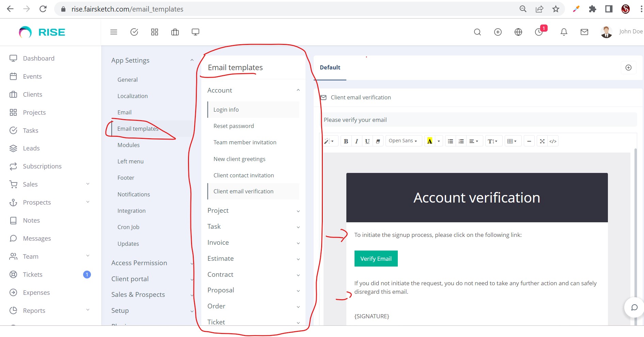Image resolution: width=644 pixels, height=337 pixels.
Task: Open the to-do checkmark icon in top bar
Action: click(134, 32)
